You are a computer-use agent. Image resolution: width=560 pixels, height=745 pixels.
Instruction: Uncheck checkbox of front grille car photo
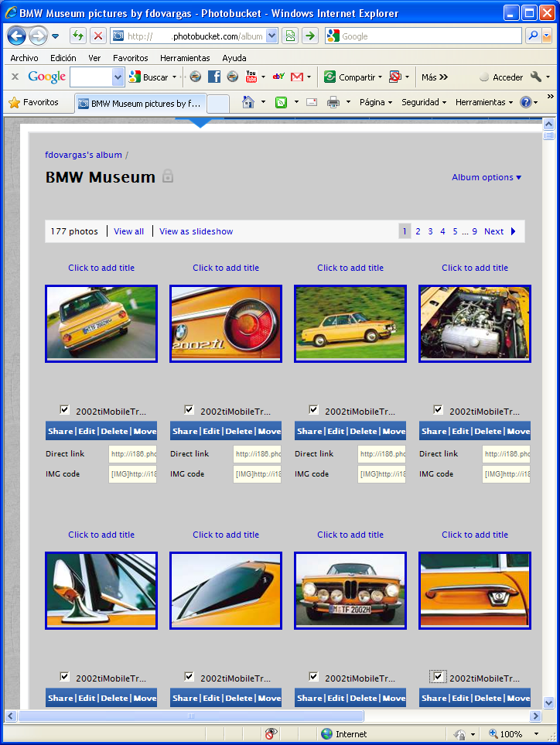tap(313, 677)
